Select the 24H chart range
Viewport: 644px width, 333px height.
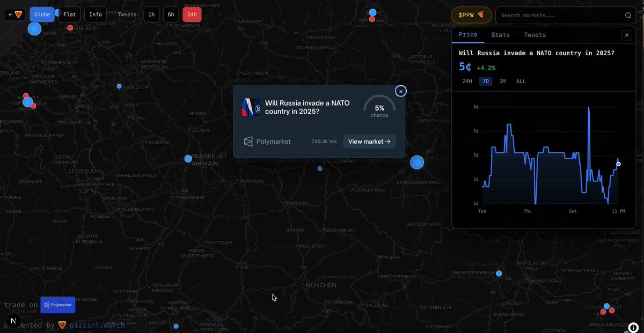click(467, 82)
